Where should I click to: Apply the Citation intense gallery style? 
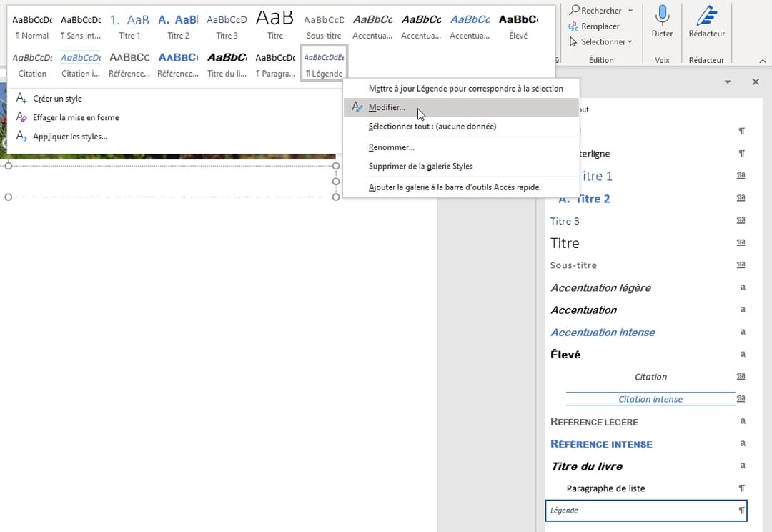[x=81, y=63]
